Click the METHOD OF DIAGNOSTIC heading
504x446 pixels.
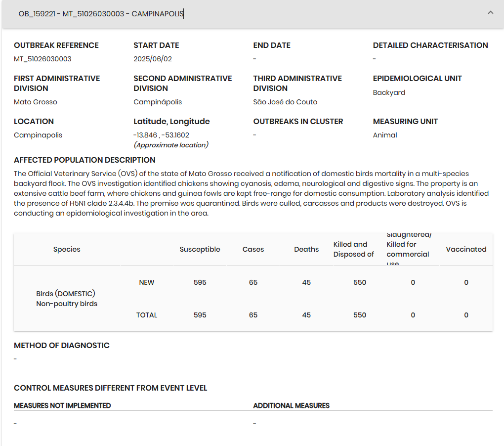62,345
